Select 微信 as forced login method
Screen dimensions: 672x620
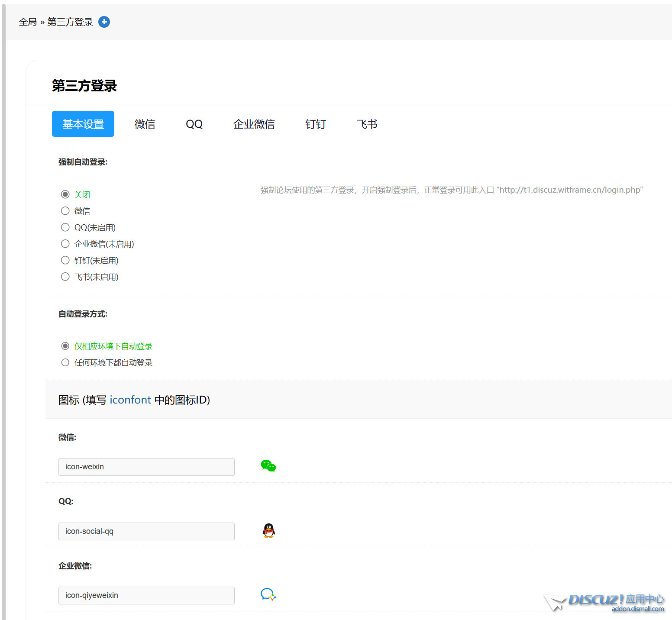pos(65,211)
